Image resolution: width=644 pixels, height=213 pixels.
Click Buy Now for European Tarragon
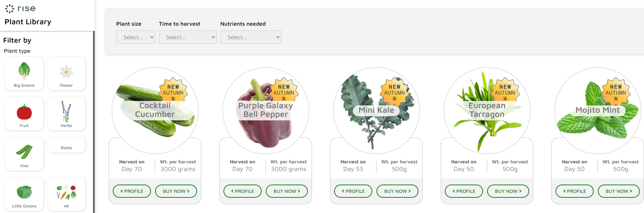[508, 191]
